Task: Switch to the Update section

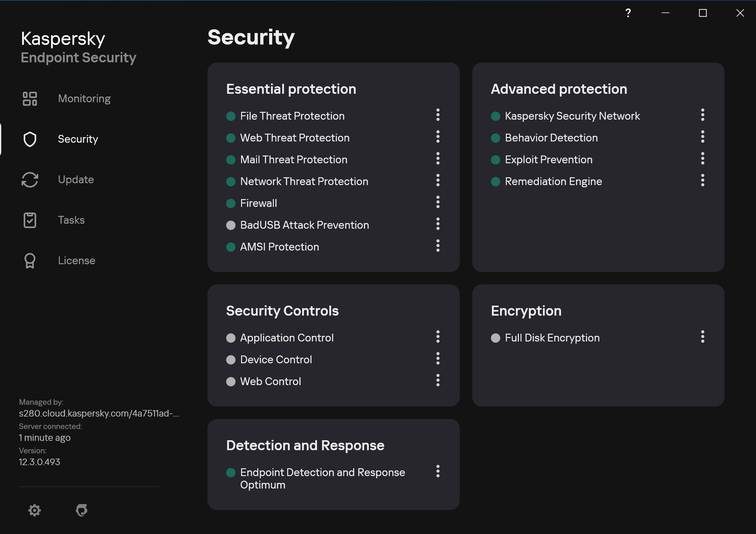Action: point(76,179)
